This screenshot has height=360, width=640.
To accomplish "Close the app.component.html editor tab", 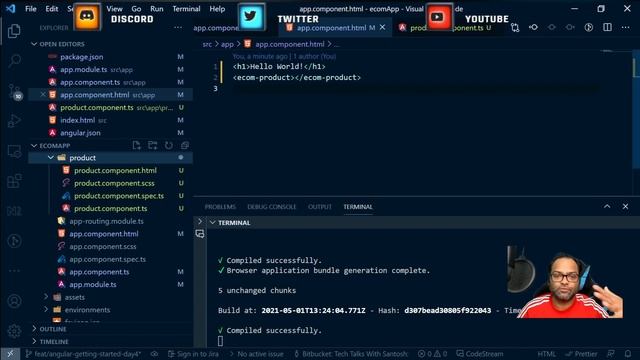I will [x=382, y=27].
